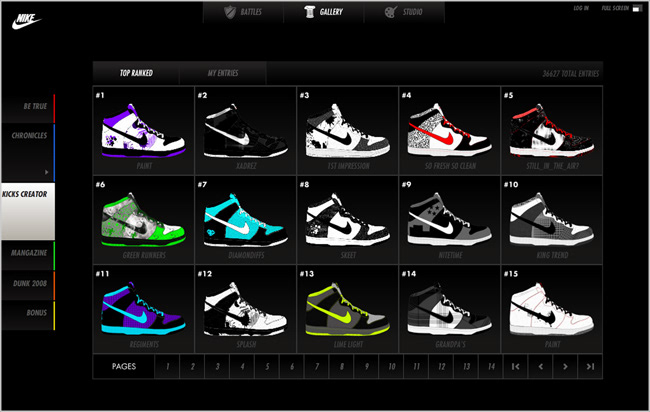
Task: Jump to first page icon
Action: pos(515,366)
